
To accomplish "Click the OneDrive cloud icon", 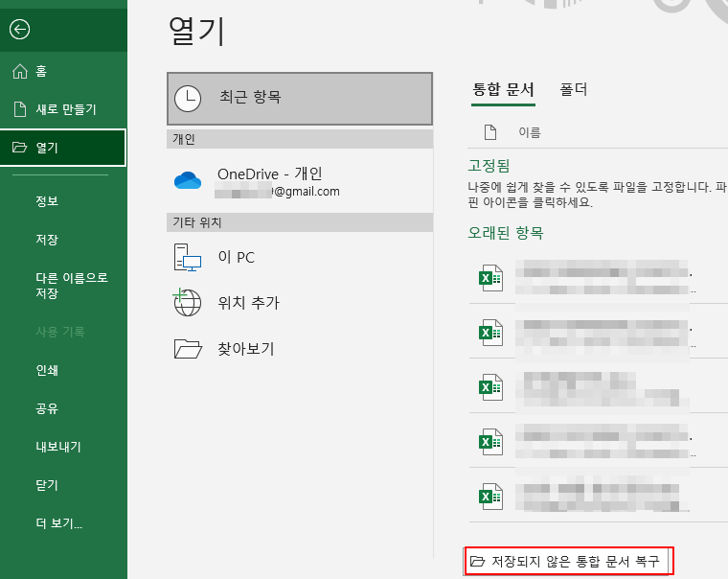I will [x=188, y=180].
